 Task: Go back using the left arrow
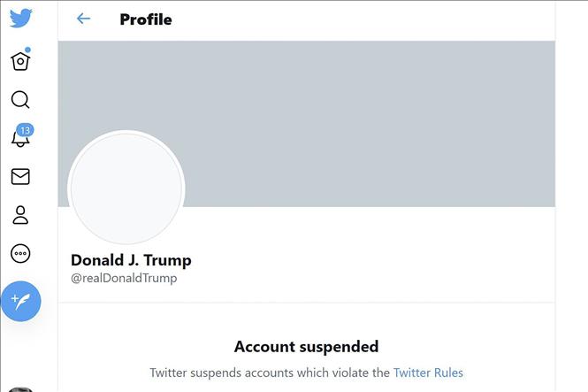pyautogui.click(x=84, y=19)
